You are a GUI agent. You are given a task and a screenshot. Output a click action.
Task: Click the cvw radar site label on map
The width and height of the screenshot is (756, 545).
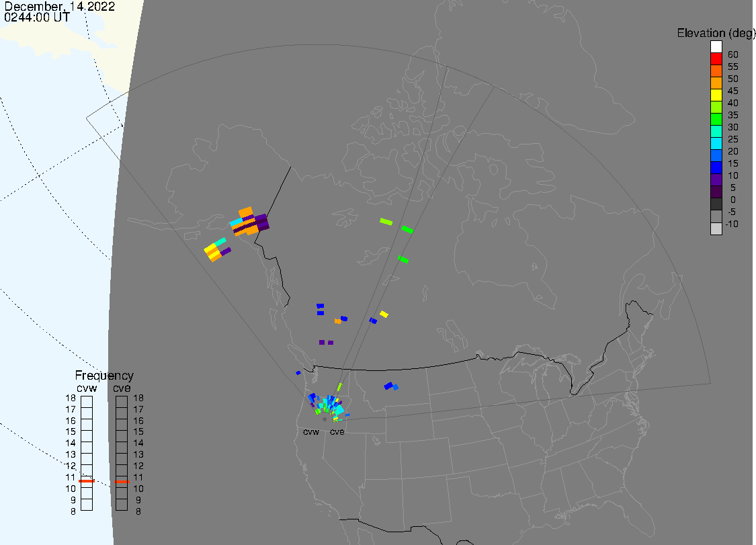[x=311, y=431]
